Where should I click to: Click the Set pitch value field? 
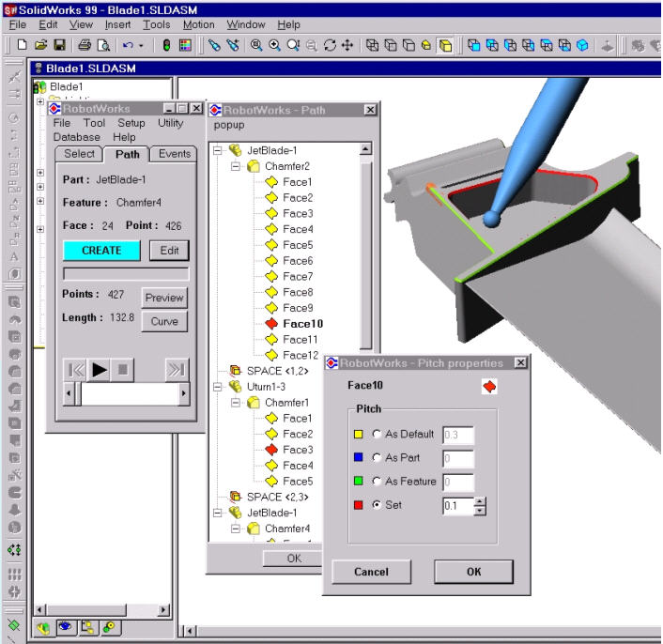[x=457, y=506]
